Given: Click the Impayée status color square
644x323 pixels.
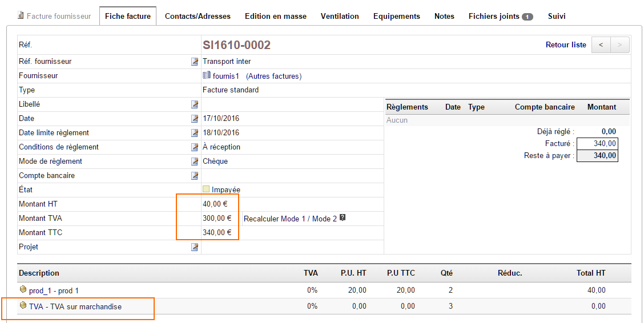Looking at the screenshot, I should pyautogui.click(x=206, y=189).
